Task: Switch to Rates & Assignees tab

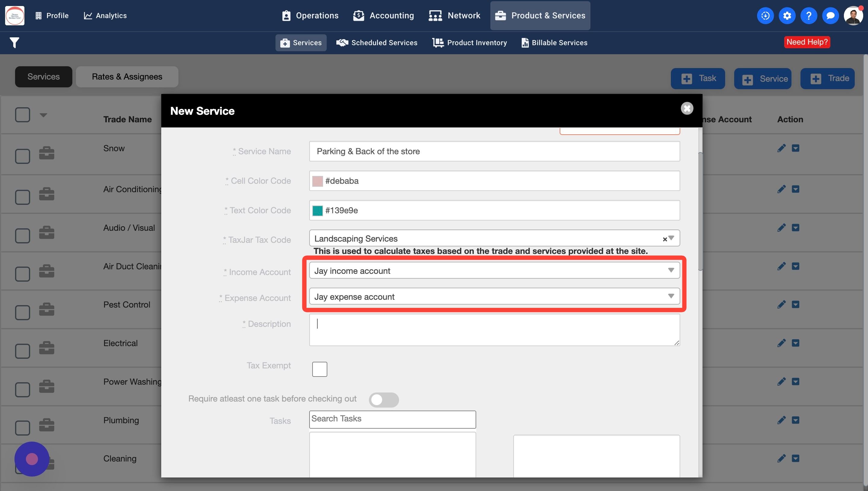Action: [x=127, y=77]
